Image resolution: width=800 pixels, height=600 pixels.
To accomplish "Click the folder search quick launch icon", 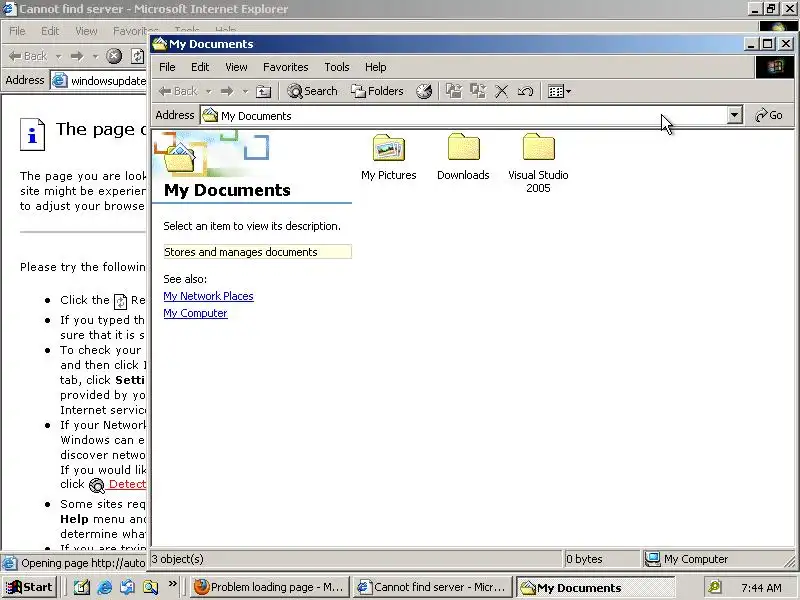I will click(150, 587).
